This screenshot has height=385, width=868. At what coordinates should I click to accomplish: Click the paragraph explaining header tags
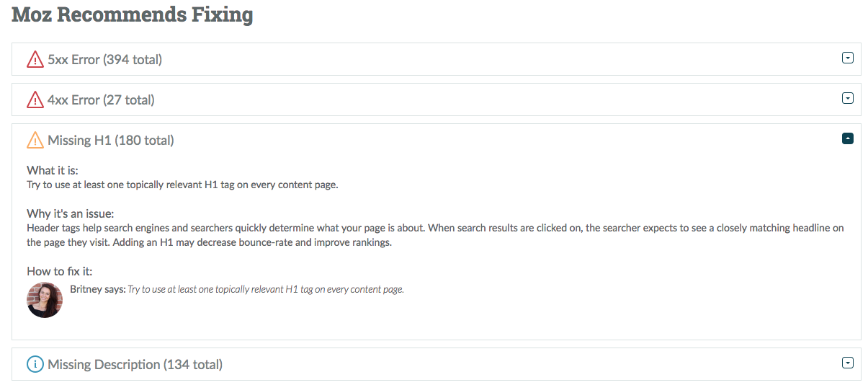point(435,235)
